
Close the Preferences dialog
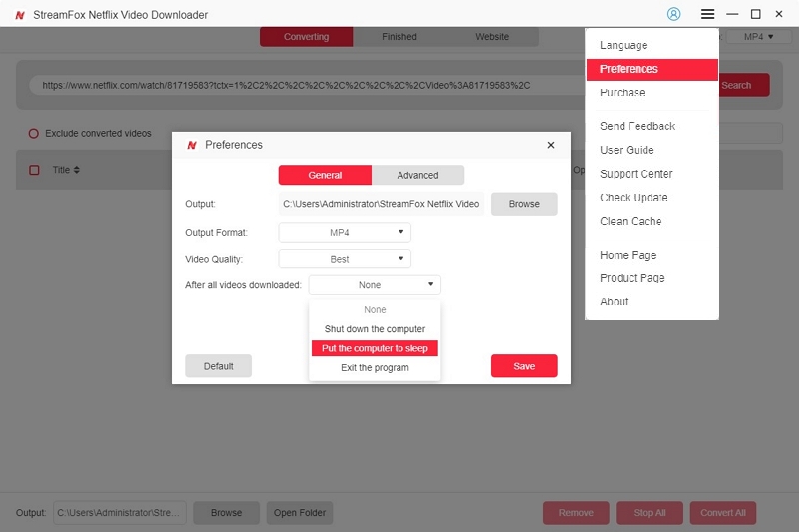551,145
